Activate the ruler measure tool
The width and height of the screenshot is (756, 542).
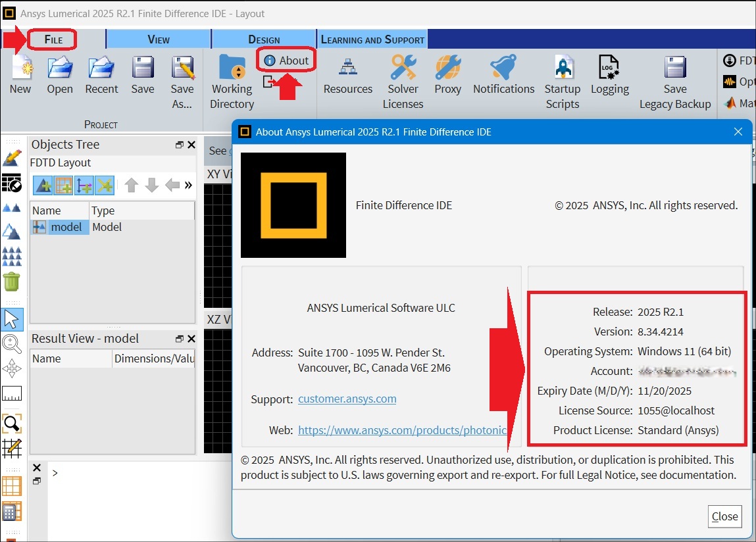(12, 393)
